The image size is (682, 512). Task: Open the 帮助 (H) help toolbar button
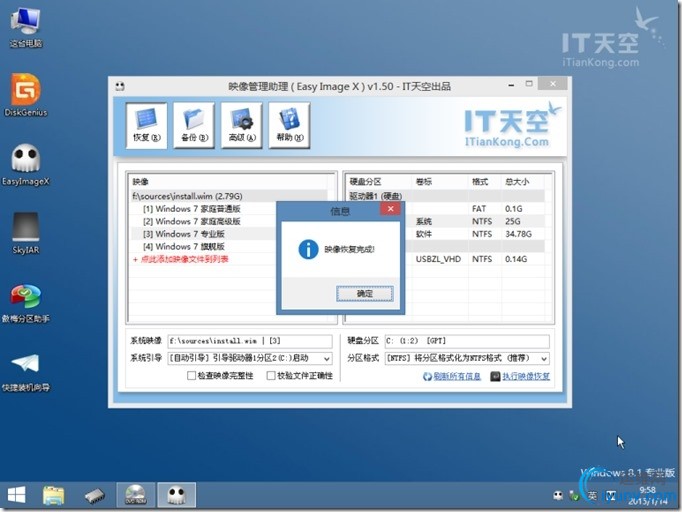pyautogui.click(x=290, y=126)
